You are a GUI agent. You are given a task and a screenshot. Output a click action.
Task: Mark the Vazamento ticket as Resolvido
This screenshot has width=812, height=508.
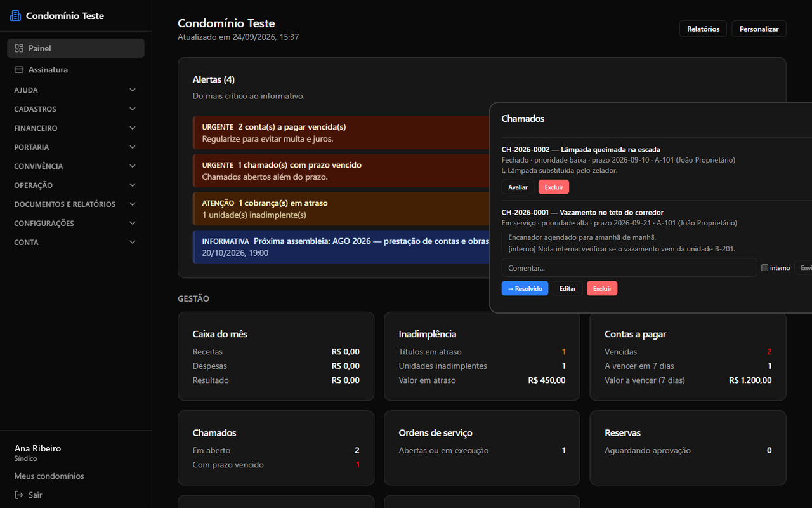click(525, 288)
